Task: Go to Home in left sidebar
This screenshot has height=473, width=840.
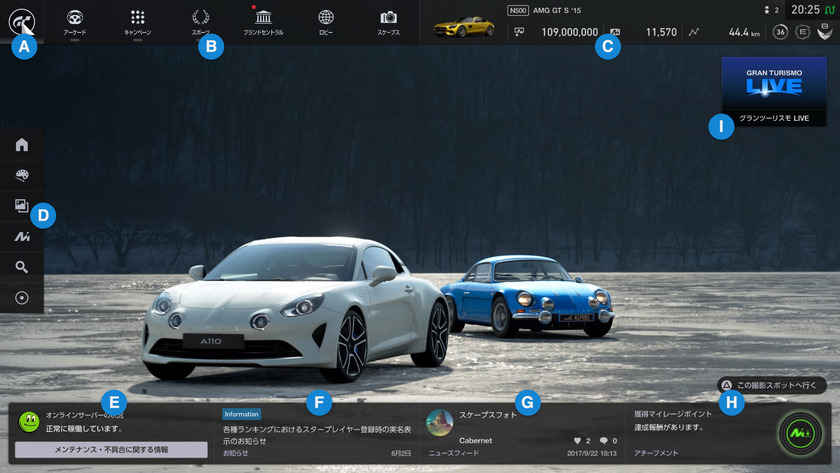Action: click(21, 144)
